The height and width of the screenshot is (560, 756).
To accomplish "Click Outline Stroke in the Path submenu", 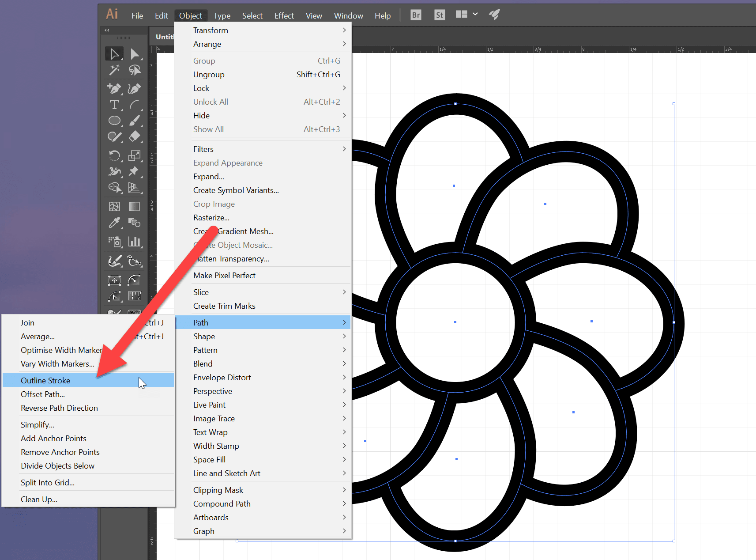I will [x=45, y=380].
